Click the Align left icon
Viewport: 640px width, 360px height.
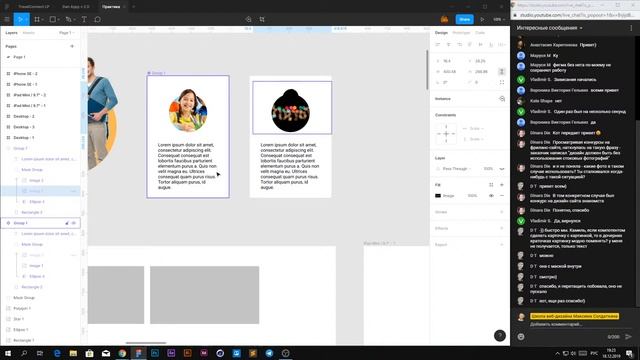coord(438,44)
